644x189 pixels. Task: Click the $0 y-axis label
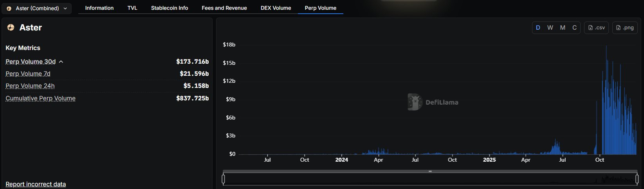(x=232, y=154)
